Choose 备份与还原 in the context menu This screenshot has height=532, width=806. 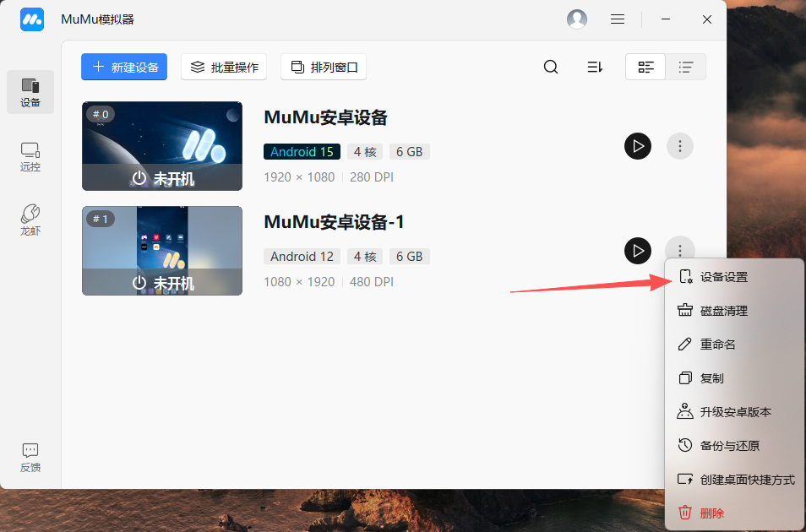[x=734, y=446]
